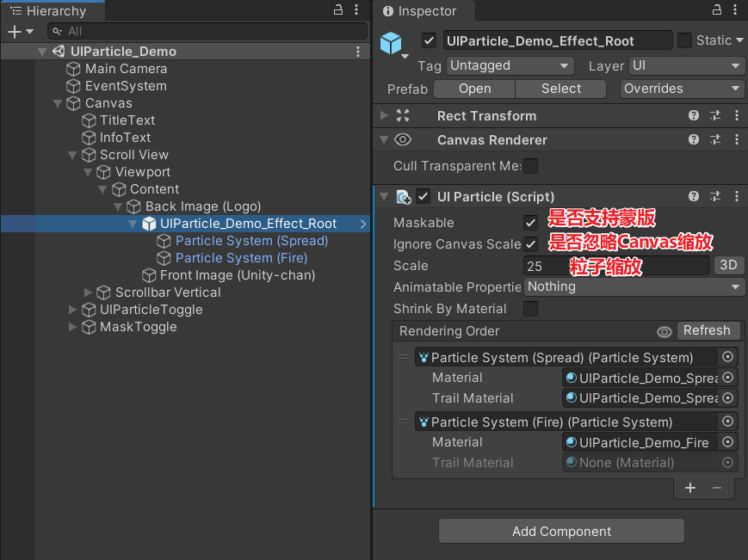Pick material for Spread Trail Material field
748x560 pixels.
tap(727, 397)
